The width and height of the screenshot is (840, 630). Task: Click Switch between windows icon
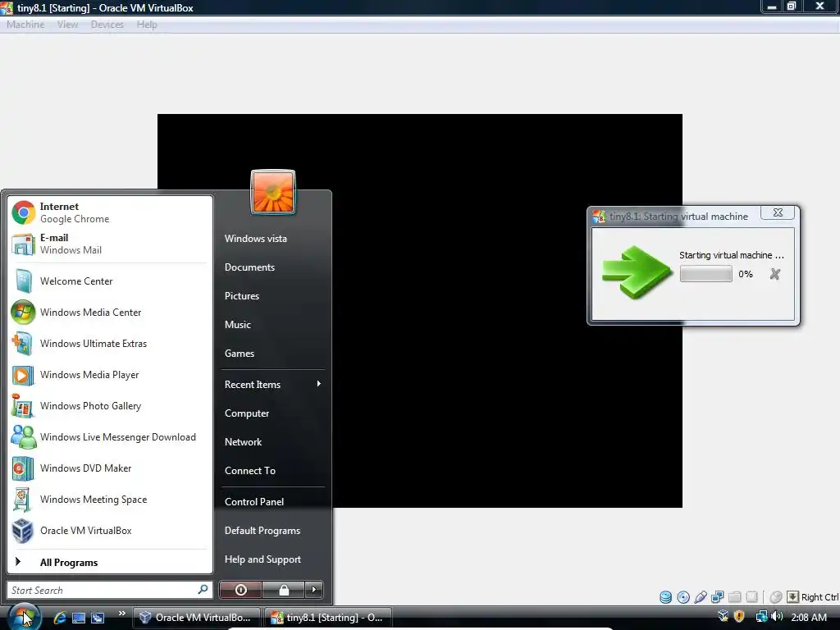(98, 618)
